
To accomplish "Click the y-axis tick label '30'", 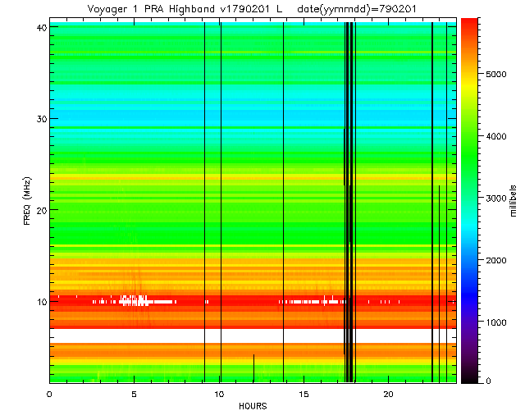I will [x=41, y=119].
